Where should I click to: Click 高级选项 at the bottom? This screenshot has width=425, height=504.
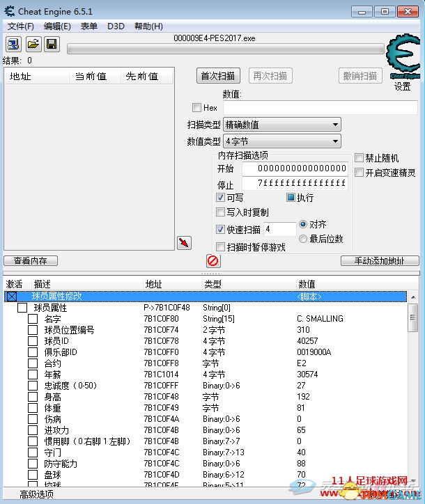pos(36,494)
